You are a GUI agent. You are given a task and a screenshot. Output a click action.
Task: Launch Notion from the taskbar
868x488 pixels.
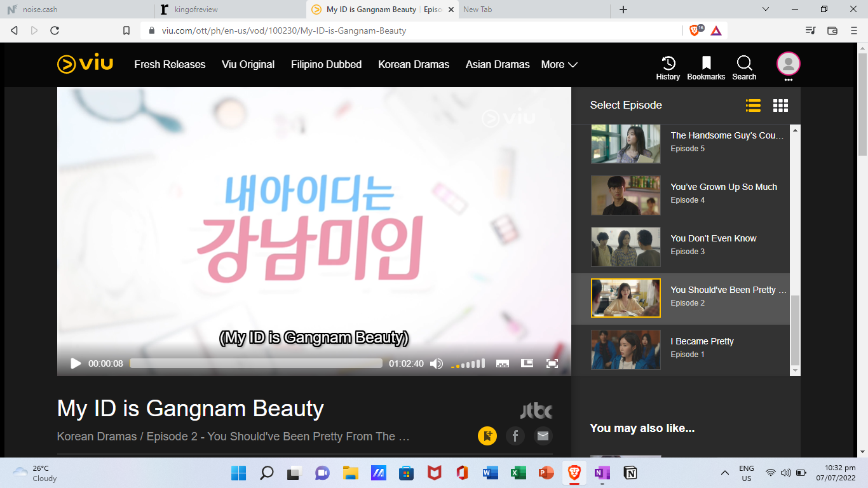pos(630,473)
